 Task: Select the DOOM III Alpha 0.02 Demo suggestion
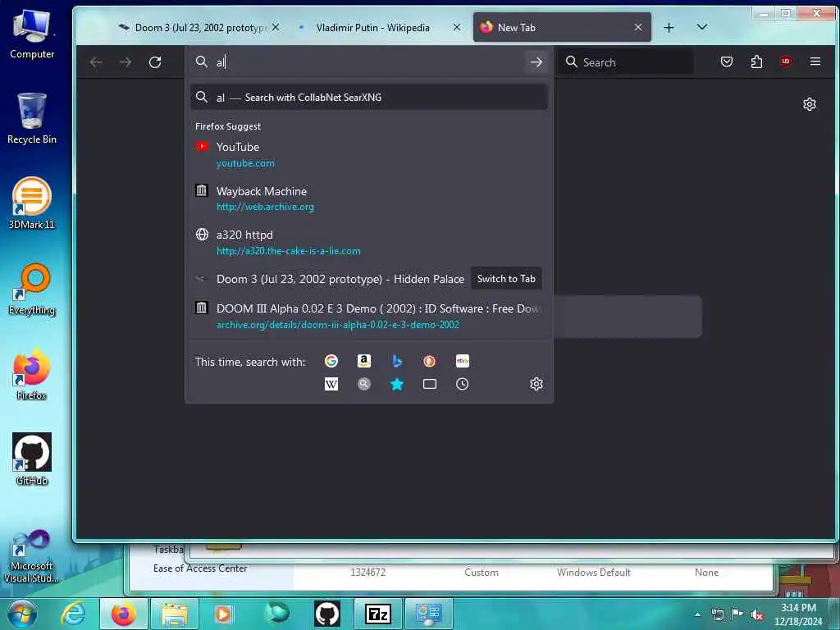369,316
